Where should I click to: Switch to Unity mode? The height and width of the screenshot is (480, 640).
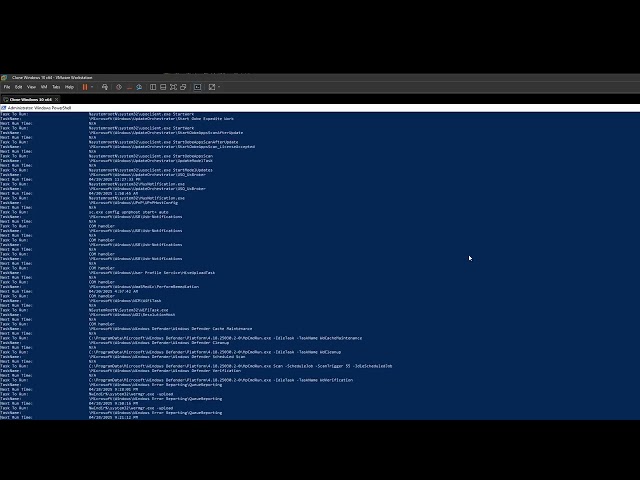183,87
